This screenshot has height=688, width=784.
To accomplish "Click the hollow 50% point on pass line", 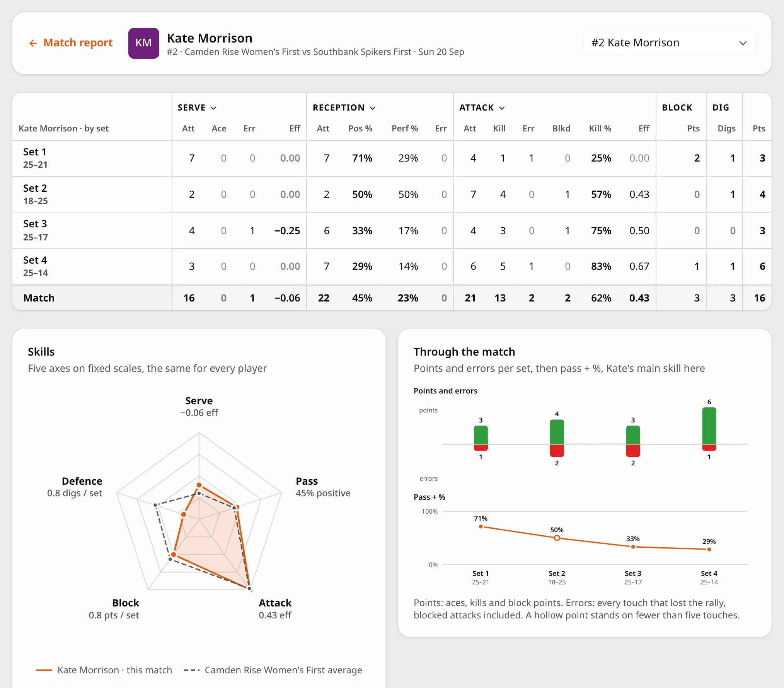I will (557, 538).
